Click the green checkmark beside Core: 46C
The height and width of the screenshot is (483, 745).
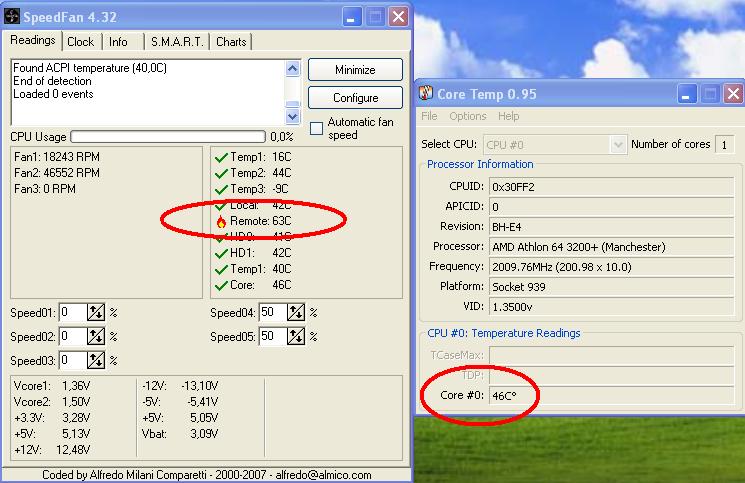pyautogui.click(x=221, y=285)
